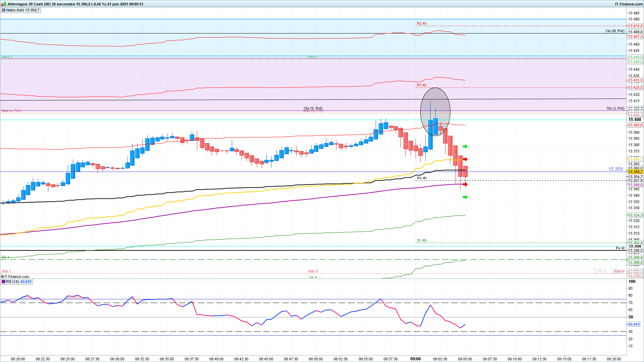Click the 15 359 blue horizontal line label

coord(615,169)
